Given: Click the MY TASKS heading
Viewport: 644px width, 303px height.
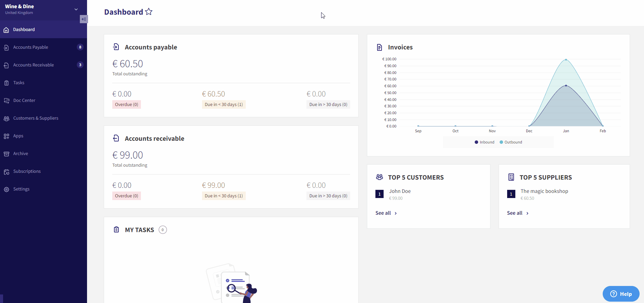Looking at the screenshot, I should point(140,230).
